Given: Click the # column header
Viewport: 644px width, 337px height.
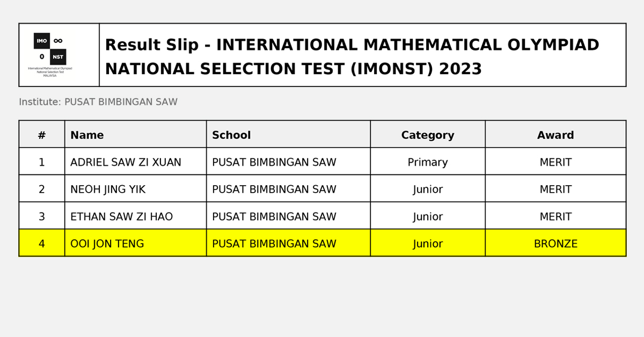Looking at the screenshot, I should [42, 135].
